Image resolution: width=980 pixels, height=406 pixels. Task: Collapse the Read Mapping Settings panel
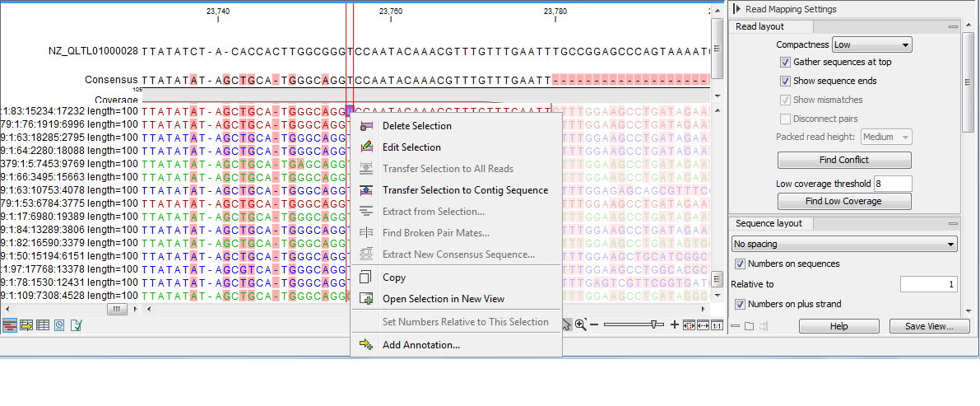pyautogui.click(x=736, y=9)
